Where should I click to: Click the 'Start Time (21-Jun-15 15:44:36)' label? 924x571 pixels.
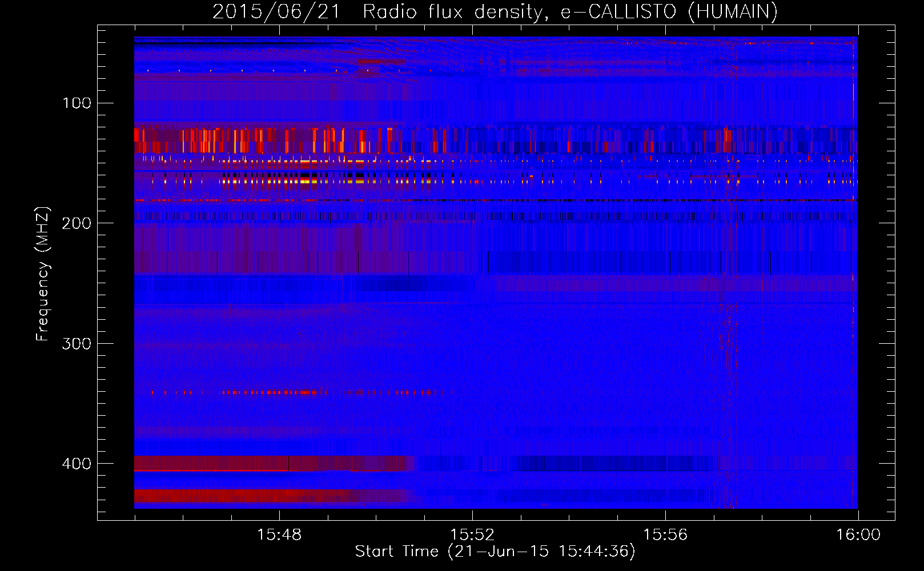495,552
